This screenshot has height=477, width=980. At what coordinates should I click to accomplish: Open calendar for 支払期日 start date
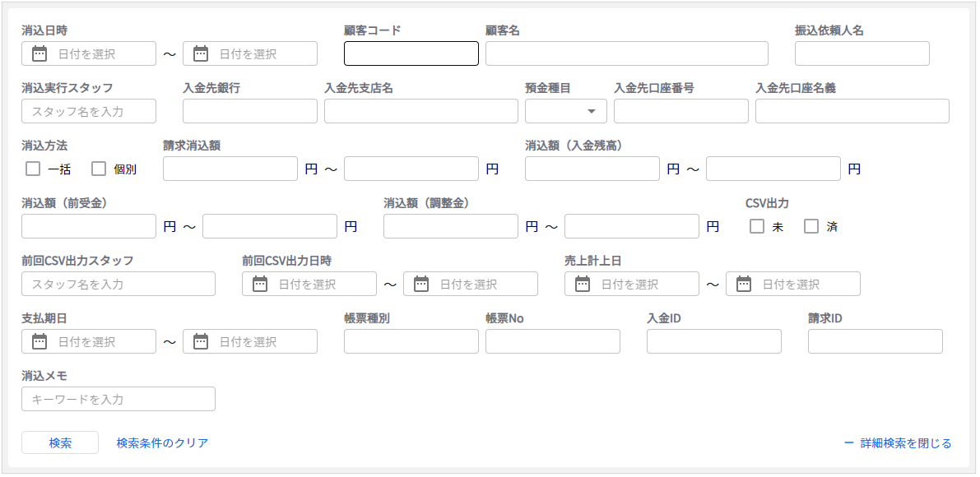click(39, 341)
